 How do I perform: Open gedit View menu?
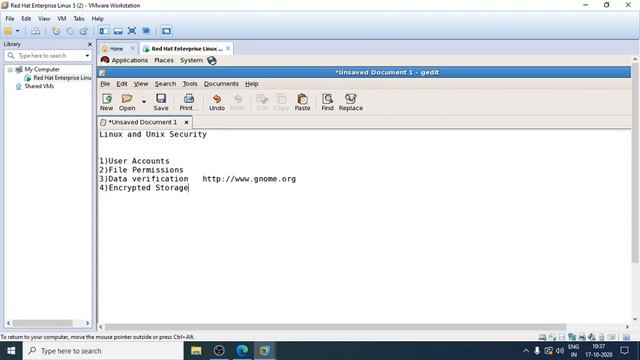point(141,84)
